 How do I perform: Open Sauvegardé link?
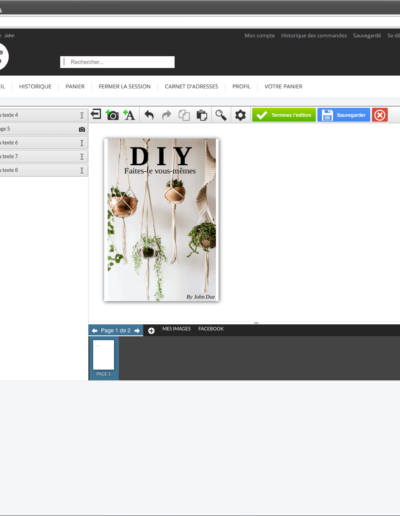tap(367, 35)
